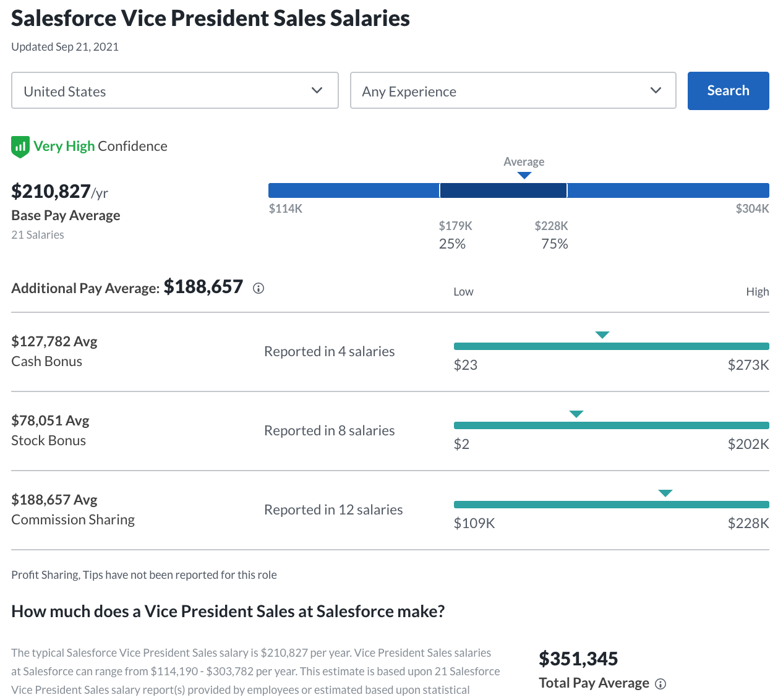Viewport: 778px width, 700px height.
Task: Click the $188,657 Avg commission figure
Action: pos(54,500)
